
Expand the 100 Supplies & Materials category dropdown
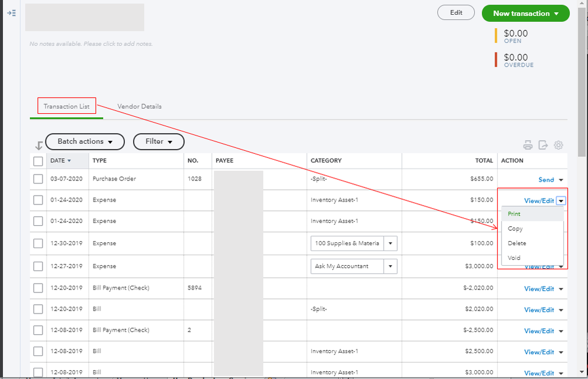pyautogui.click(x=391, y=243)
